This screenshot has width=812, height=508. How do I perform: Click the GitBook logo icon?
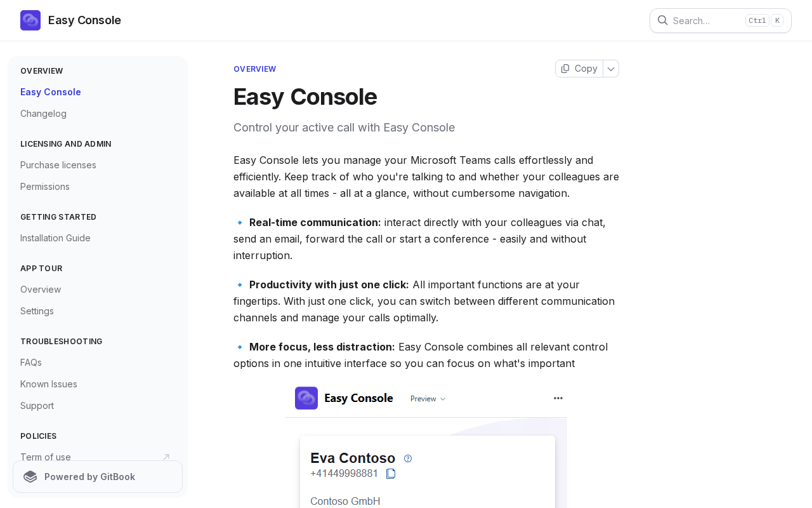point(30,477)
